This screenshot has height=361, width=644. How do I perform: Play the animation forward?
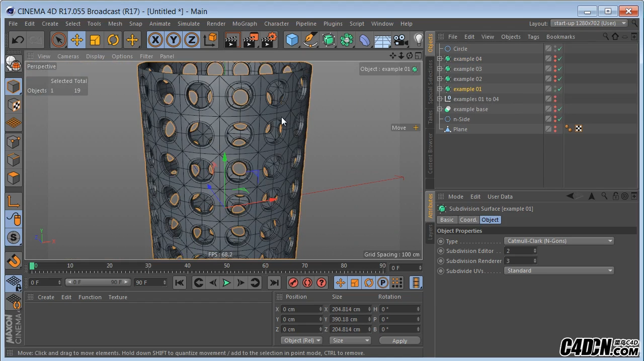226,283
